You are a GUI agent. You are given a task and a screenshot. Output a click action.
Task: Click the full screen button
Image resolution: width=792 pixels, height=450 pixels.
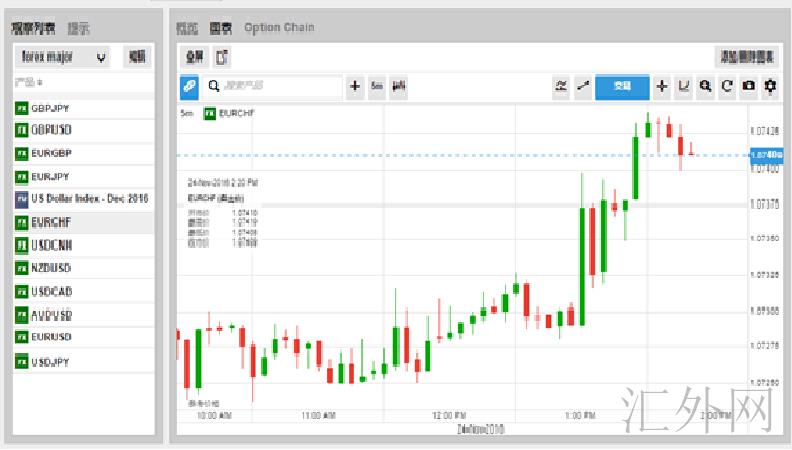tap(194, 57)
